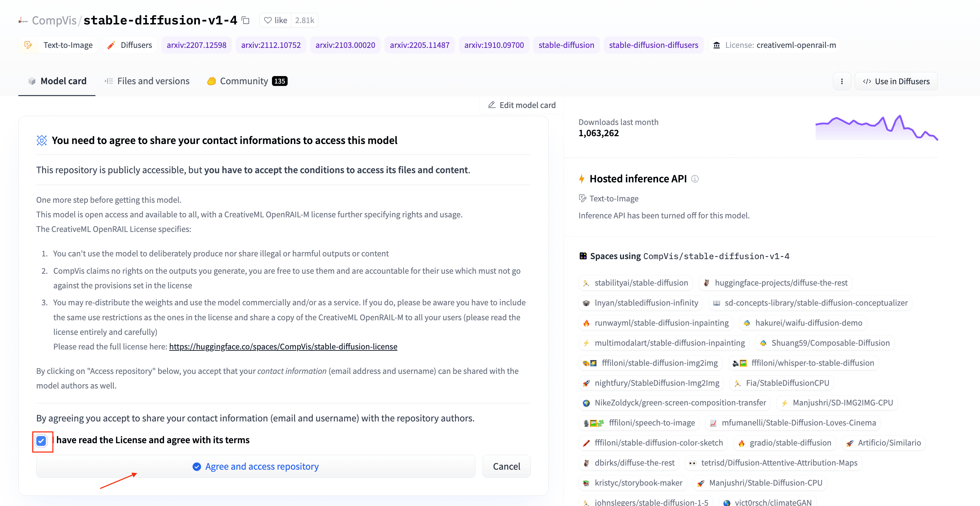Image resolution: width=980 pixels, height=506 pixels.
Task: Click the heart like icon
Action: (x=268, y=20)
